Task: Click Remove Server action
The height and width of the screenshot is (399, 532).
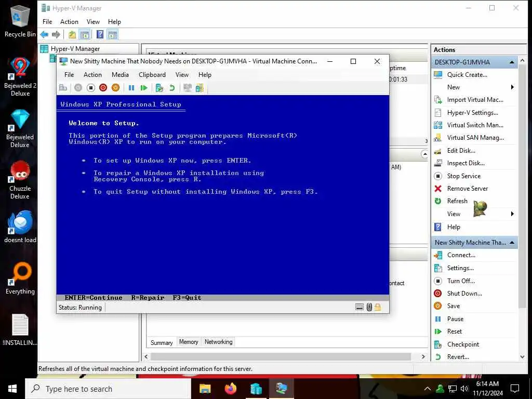Action: click(467, 189)
